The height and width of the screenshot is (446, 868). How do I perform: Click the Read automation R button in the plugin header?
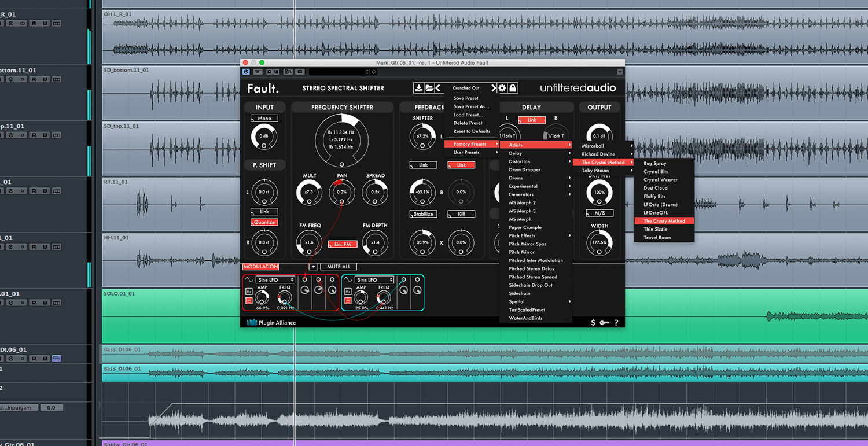[270, 72]
